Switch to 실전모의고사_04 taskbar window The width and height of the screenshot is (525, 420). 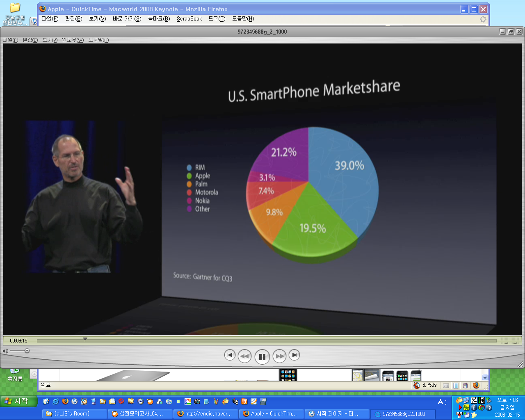tap(140, 414)
